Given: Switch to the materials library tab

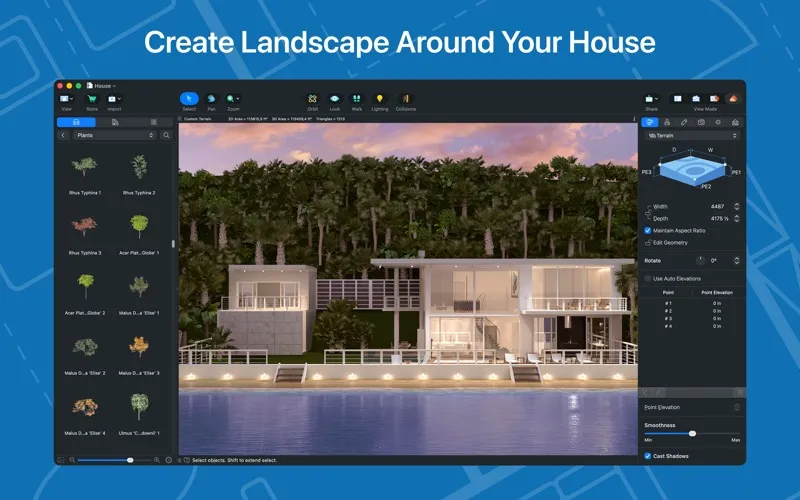Looking at the screenshot, I should (115, 122).
